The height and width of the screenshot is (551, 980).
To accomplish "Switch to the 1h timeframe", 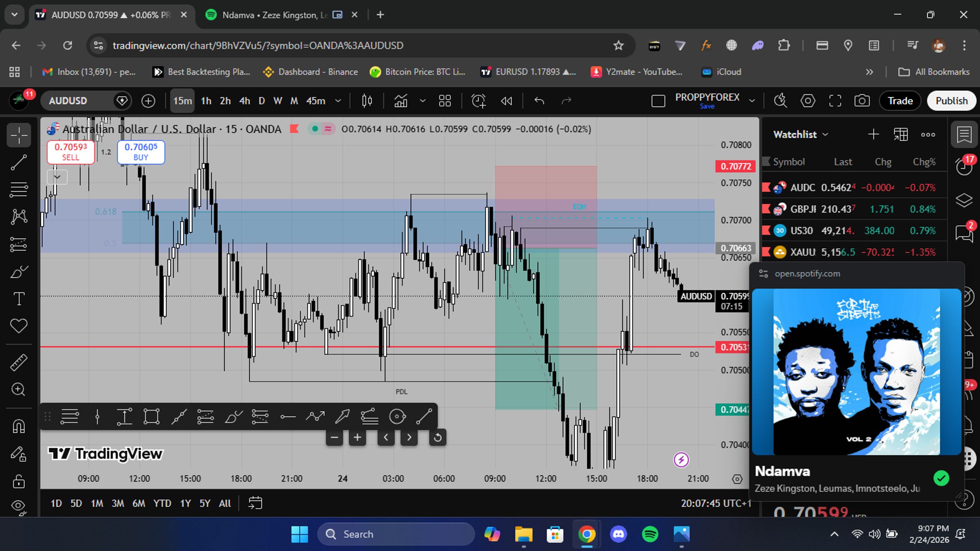I will click(206, 101).
